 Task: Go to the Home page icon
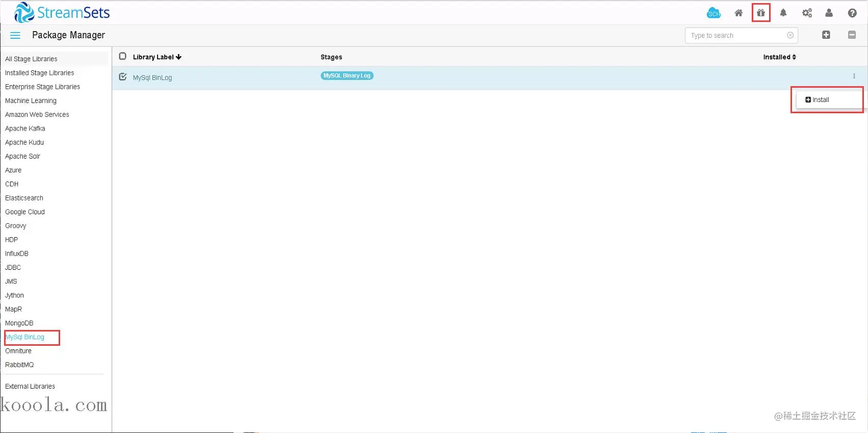click(738, 13)
